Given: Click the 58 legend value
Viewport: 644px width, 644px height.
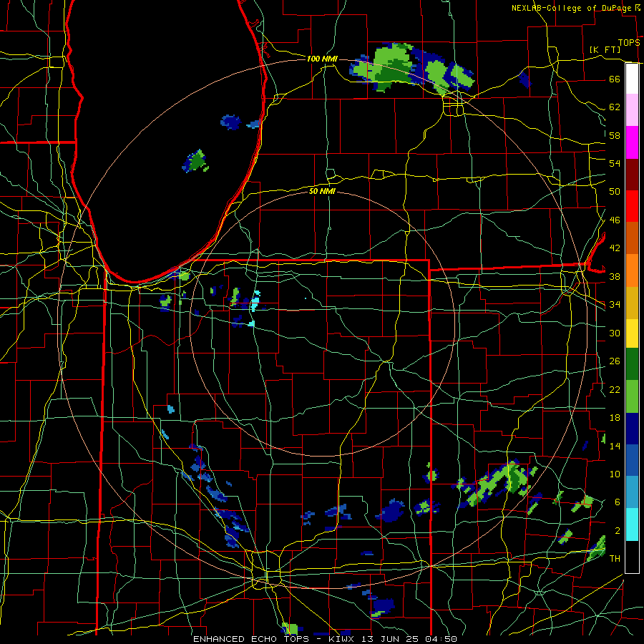Looking at the screenshot, I should pyautogui.click(x=615, y=135).
